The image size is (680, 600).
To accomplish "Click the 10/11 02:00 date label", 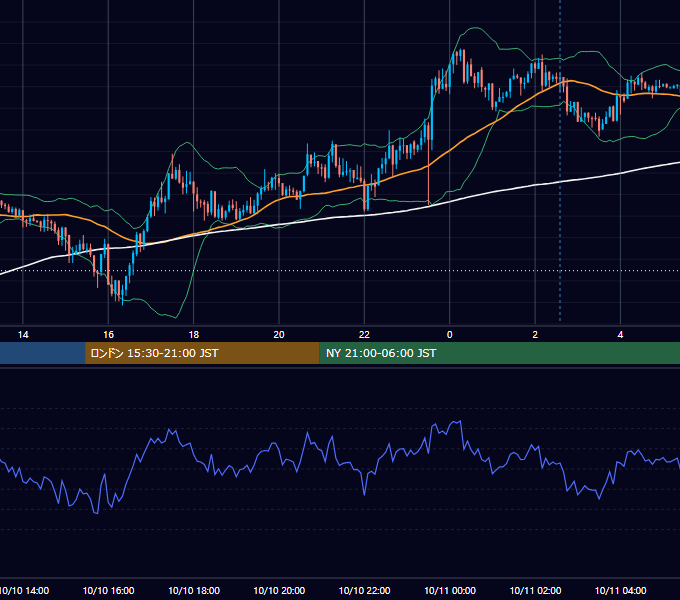I will (535, 590).
